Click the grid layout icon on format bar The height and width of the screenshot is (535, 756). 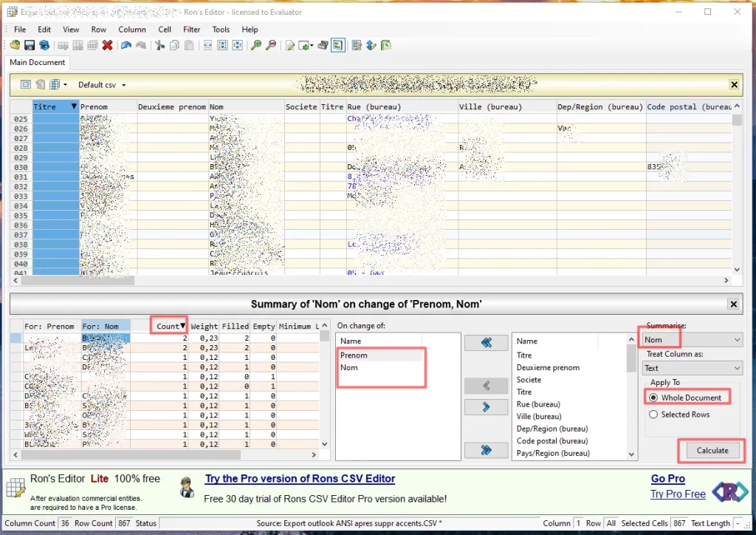point(55,84)
